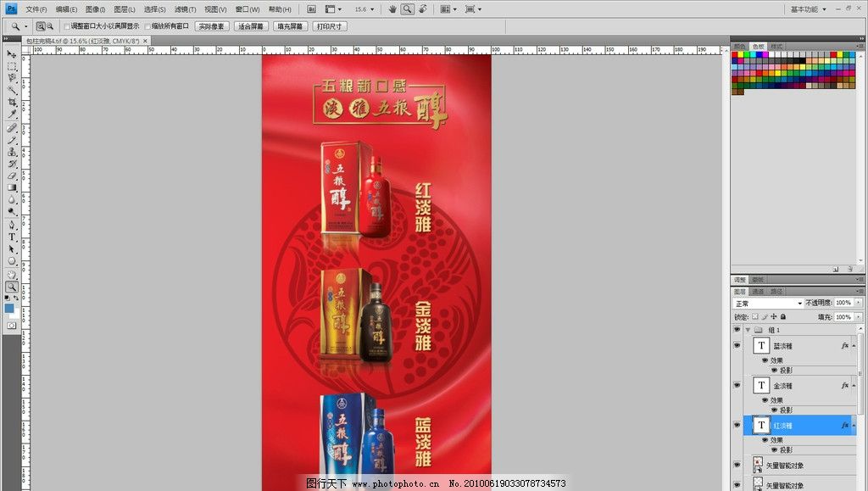Screen dimensions: 868x491
Task: Toggle the lock position option
Action: click(x=773, y=317)
